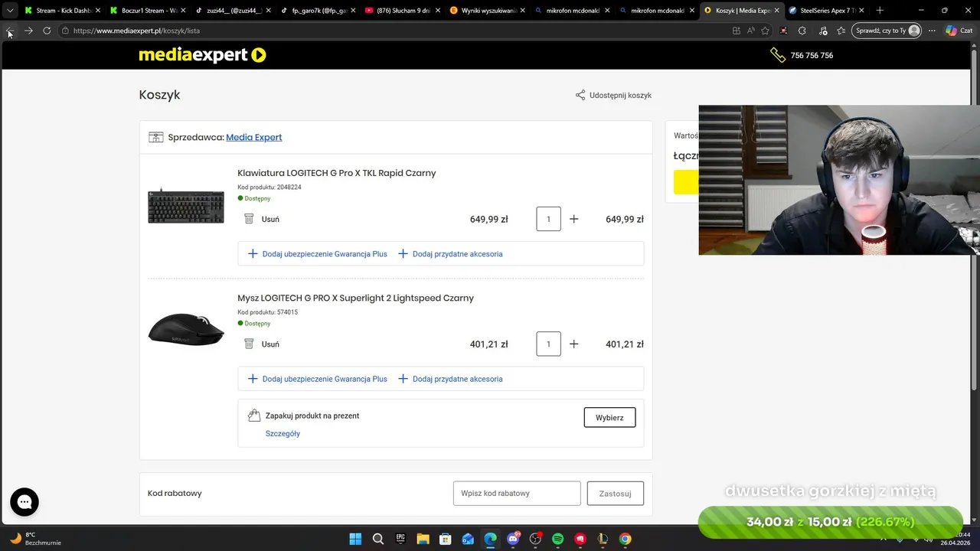Open Mysz LOGITECH G PRO X Superlight title
Screen dimensions: 980x551
pyautogui.click(x=356, y=298)
